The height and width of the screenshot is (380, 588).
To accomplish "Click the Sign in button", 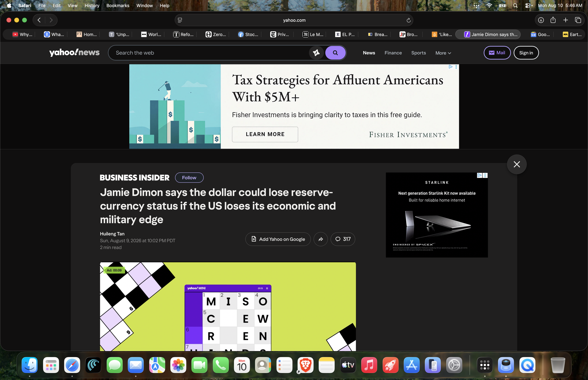I will click(526, 53).
